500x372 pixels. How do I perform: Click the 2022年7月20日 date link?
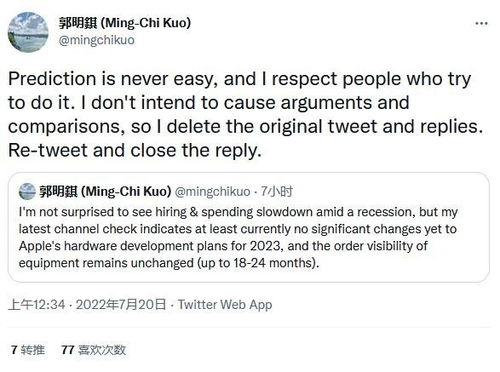click(121, 305)
